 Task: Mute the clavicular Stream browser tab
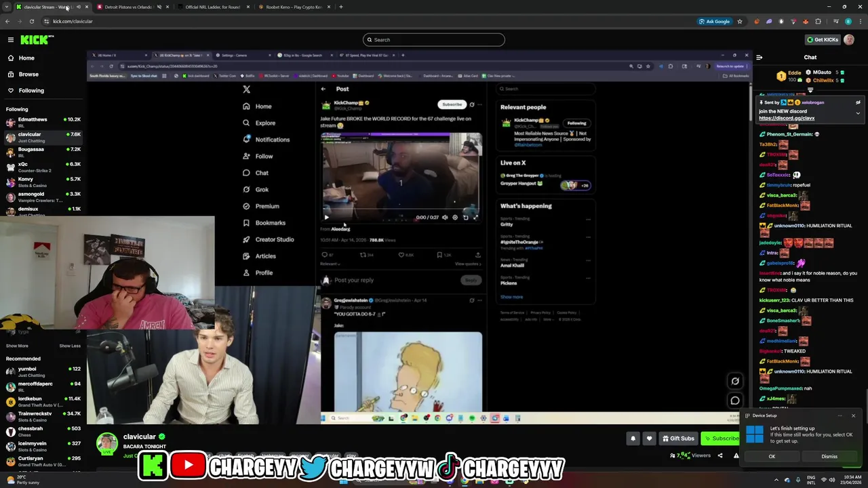[78, 7]
